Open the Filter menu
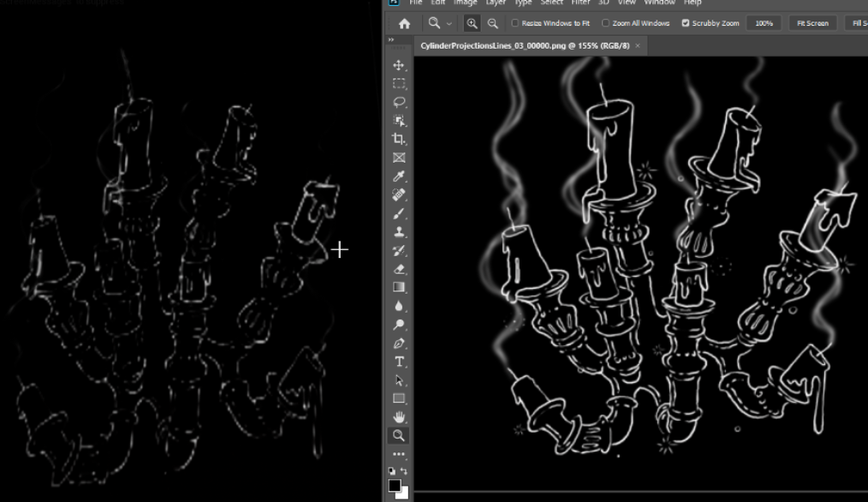 pos(580,3)
